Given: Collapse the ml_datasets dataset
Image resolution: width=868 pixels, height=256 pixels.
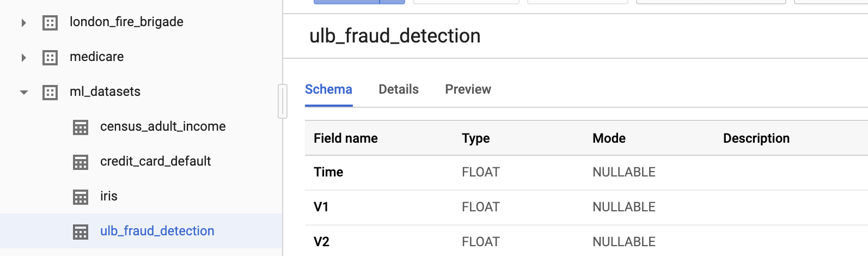Looking at the screenshot, I should pos(24,93).
